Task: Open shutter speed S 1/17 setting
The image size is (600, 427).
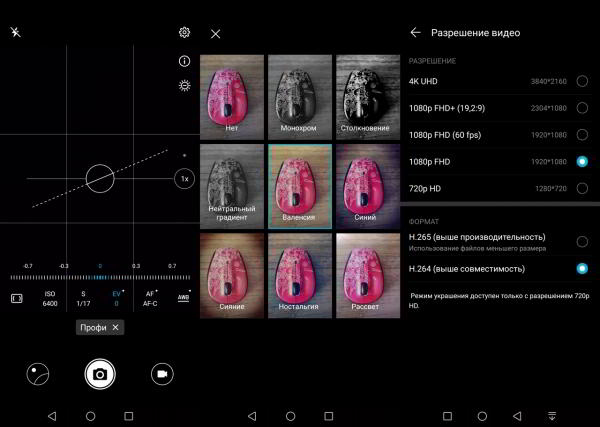Action: [x=83, y=297]
